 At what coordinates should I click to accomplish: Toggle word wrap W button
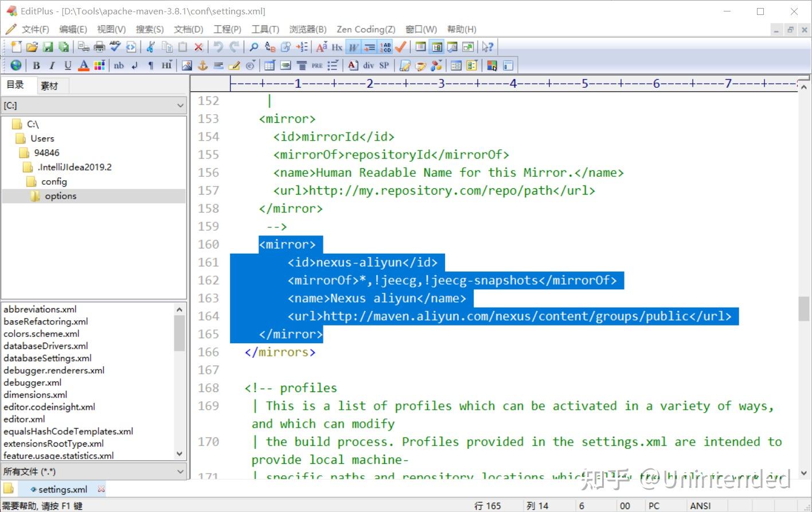tap(354, 47)
